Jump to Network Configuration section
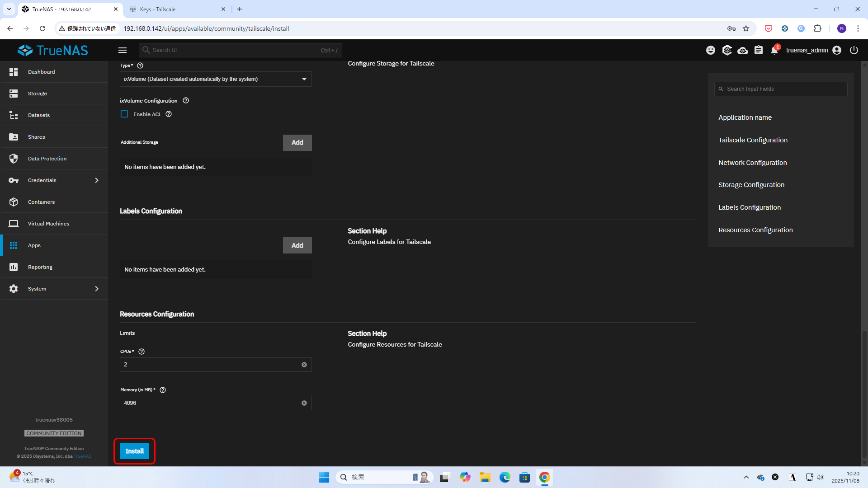 752,163
